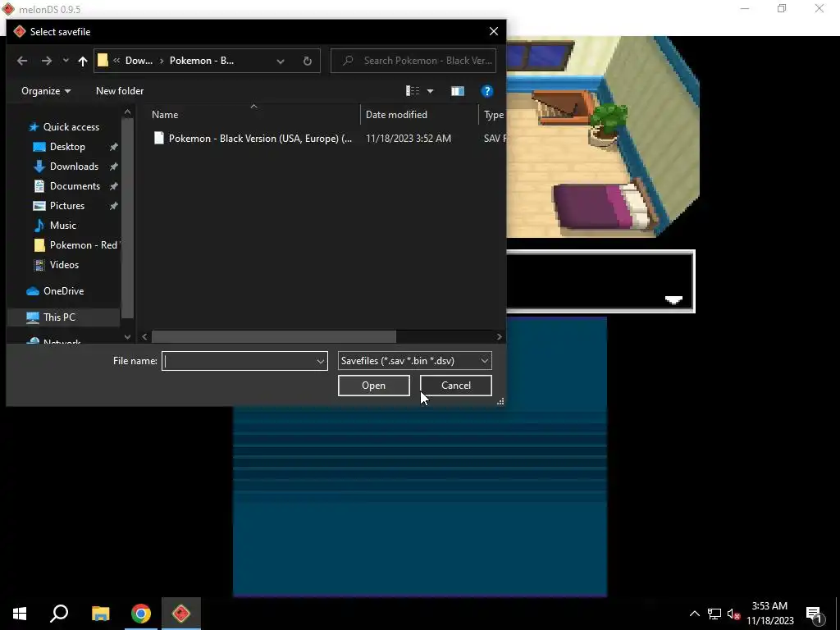Open Pictures in navigation pane
The width and height of the screenshot is (840, 630).
pos(67,206)
